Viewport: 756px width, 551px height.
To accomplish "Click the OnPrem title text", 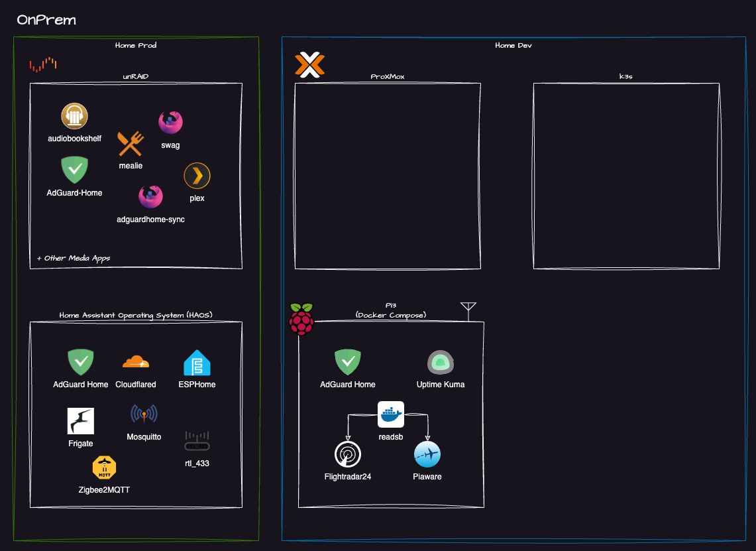I will coord(46,20).
